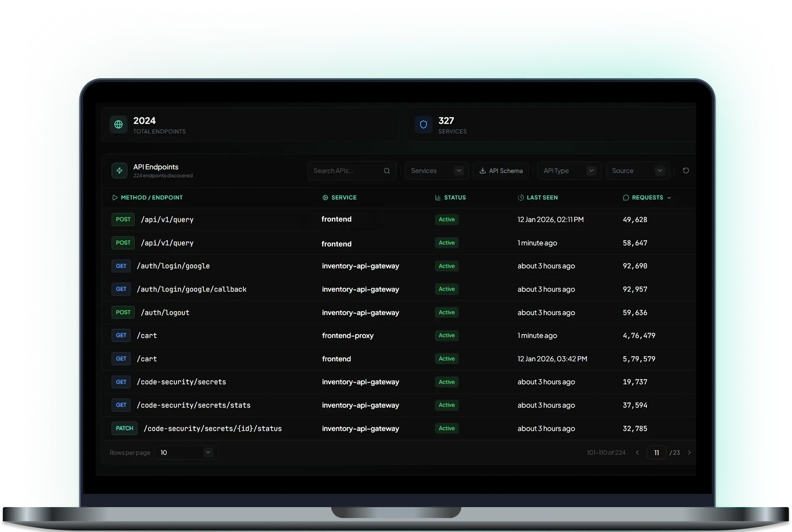Open the Source filter dropdown
Image resolution: width=792 pixels, height=532 pixels.
click(637, 171)
